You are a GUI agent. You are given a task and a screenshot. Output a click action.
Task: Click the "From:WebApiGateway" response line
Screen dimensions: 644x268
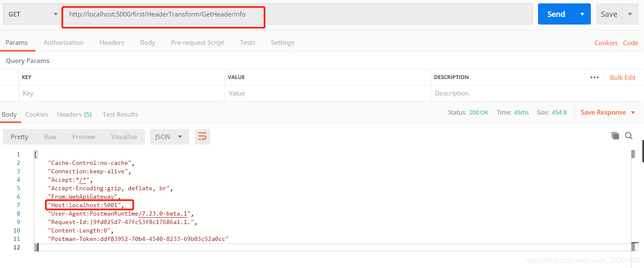[84, 197]
